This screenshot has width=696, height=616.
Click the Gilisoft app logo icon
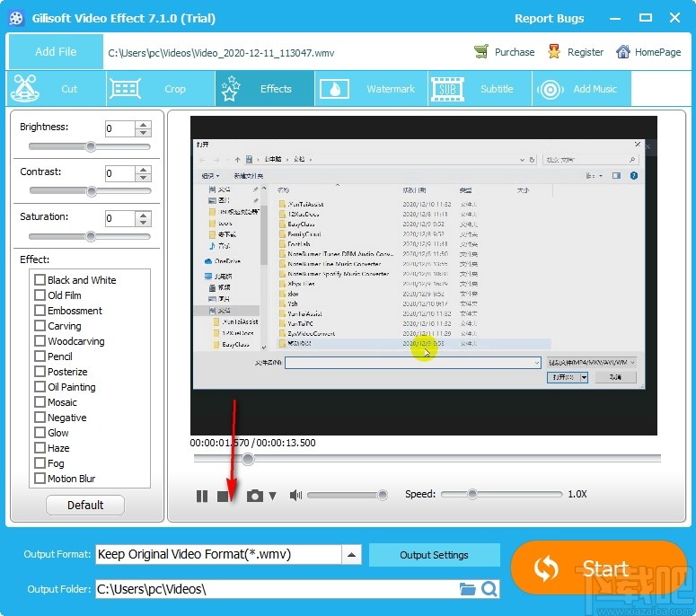point(16,18)
